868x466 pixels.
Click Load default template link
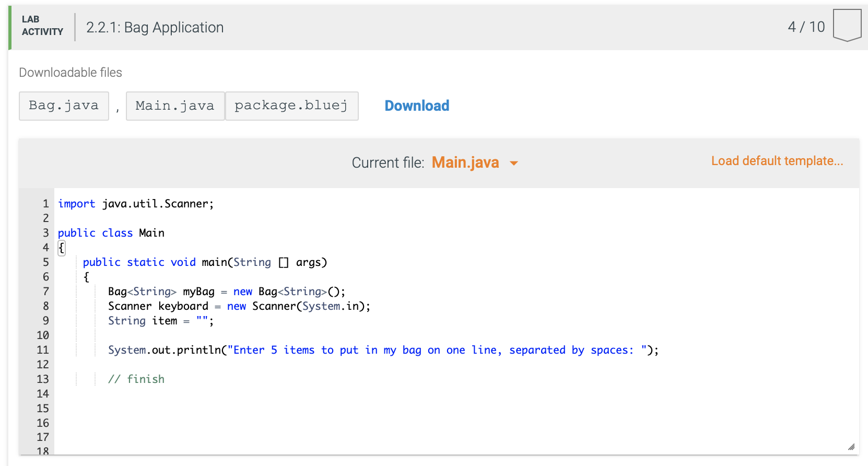(x=777, y=161)
